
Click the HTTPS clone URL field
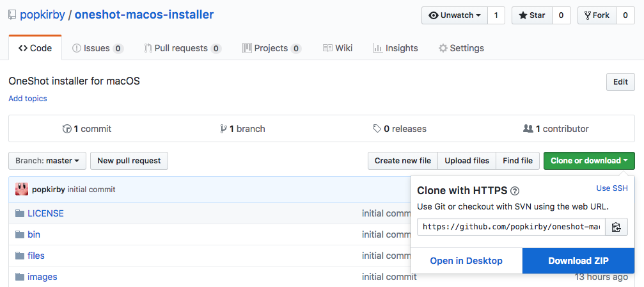tap(511, 227)
